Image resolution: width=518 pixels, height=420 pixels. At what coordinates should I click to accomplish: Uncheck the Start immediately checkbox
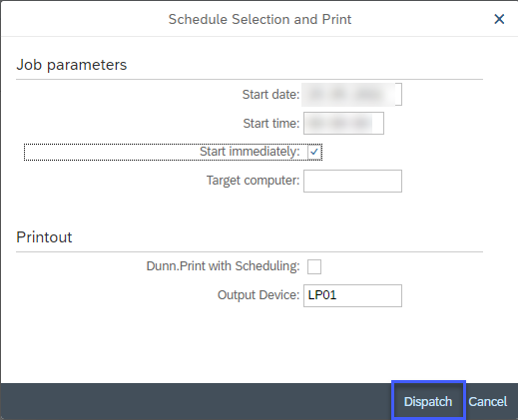(314, 152)
